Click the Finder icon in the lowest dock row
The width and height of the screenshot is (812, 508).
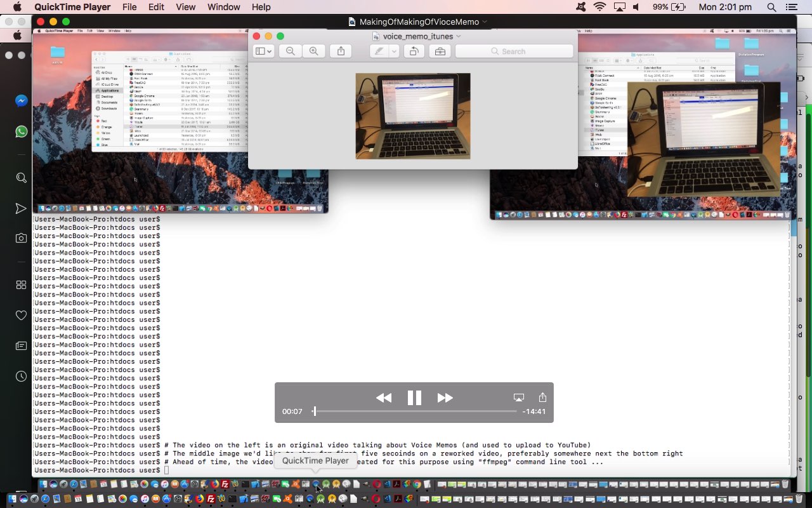click(x=13, y=499)
